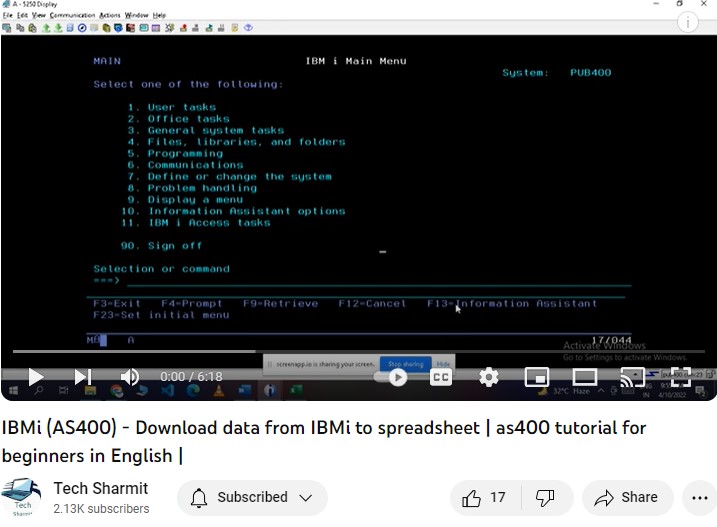Image resolution: width=717 pixels, height=527 pixels.
Task: Open VS Code from the recorded taskbar
Action: (167, 391)
